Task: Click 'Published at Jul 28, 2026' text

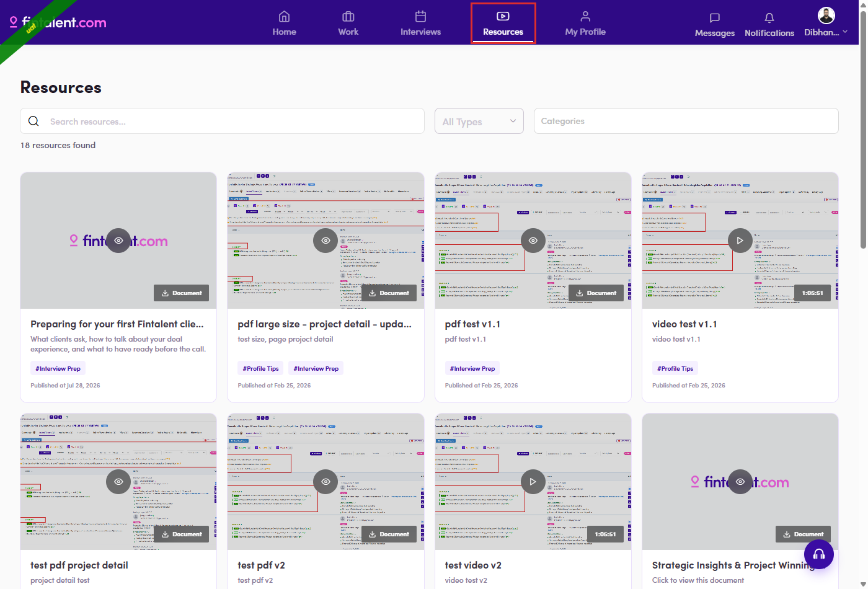Action: [x=65, y=386]
